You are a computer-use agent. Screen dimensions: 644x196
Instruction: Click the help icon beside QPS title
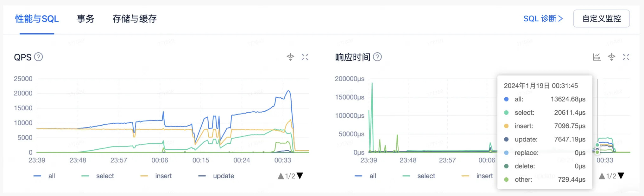[x=38, y=57]
